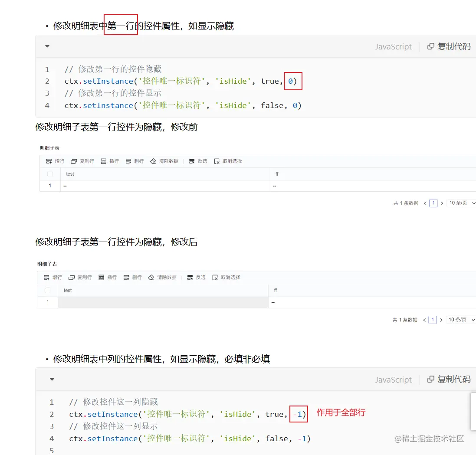
Task: Tick the header checkbox in the 修改后 table
Action: pyautogui.click(x=48, y=290)
